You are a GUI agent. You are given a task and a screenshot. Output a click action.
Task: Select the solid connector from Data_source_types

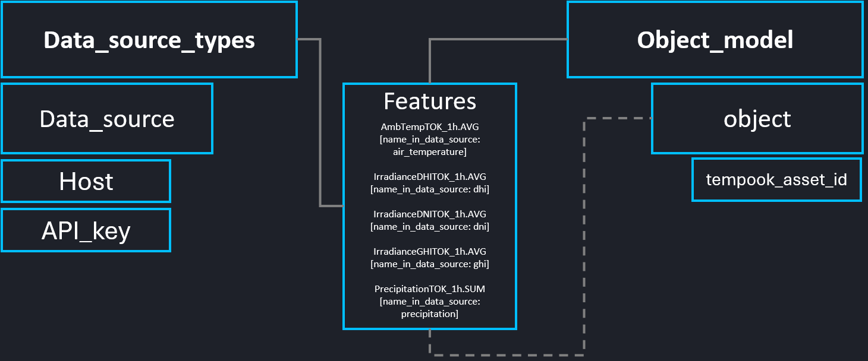click(320, 119)
